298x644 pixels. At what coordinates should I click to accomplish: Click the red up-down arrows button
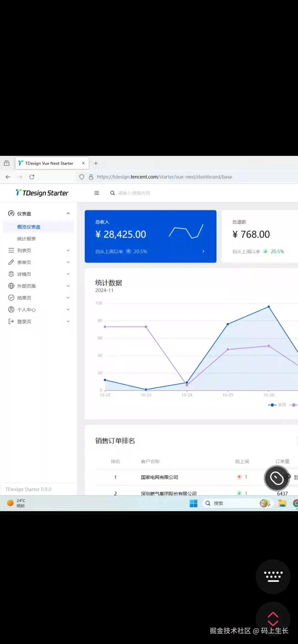[x=273, y=619]
